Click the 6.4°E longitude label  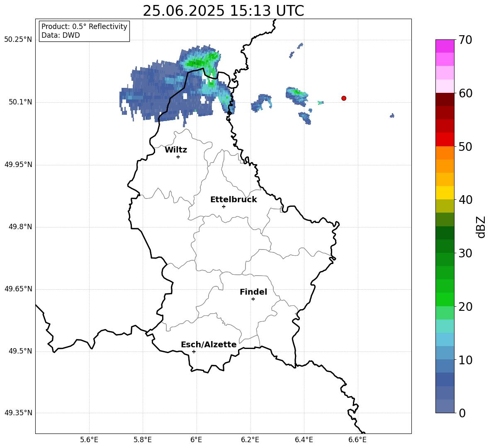pos(304,440)
